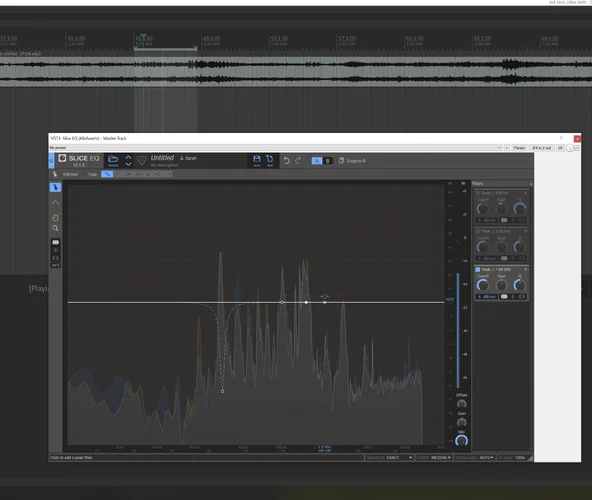Image resolution: width=592 pixels, height=500 pixels.
Task: Turn the Offset knob
Action: pos(461,404)
